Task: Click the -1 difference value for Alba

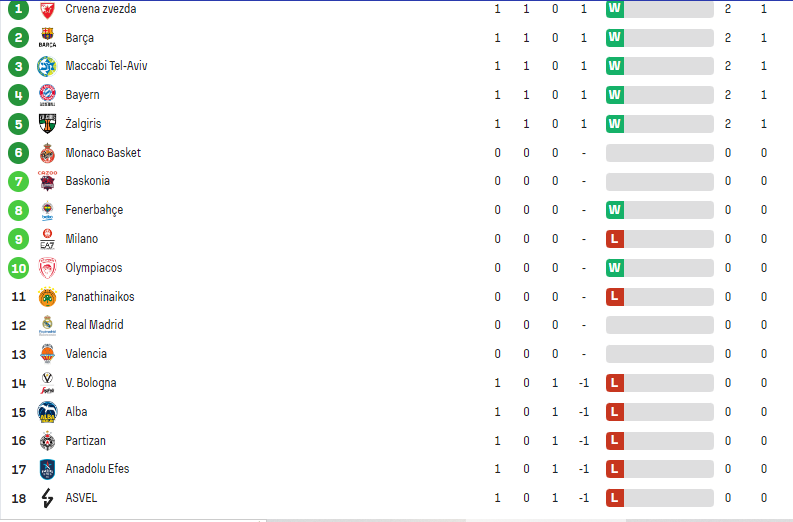Action: [584, 412]
